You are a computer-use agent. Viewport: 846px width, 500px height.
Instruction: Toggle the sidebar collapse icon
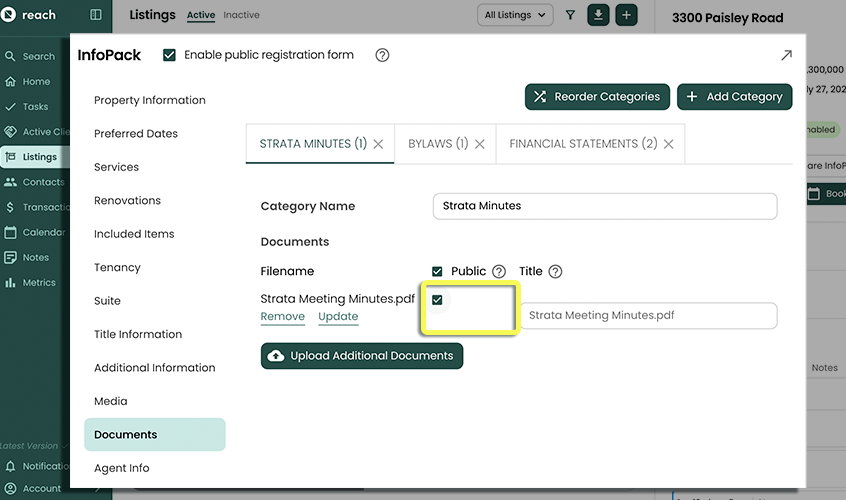click(96, 15)
